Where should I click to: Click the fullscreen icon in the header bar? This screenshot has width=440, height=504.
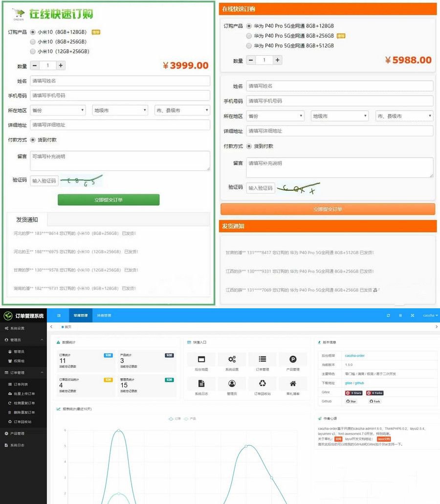point(413,316)
